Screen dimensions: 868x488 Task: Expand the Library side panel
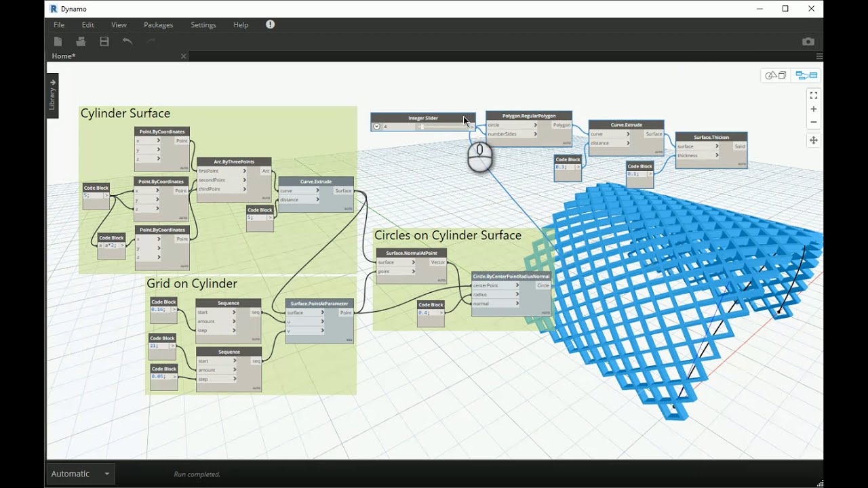(x=52, y=95)
